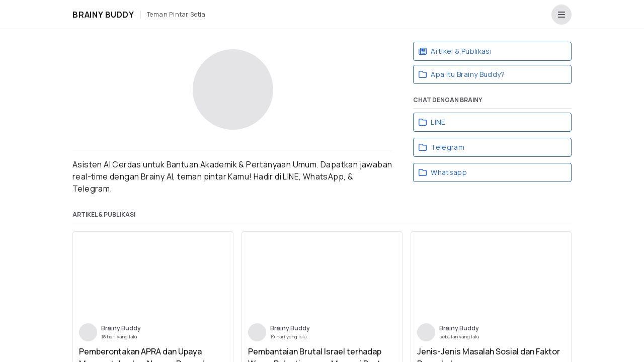Screen dimensions: 644x362
Task: Click the folder icon next to Whatsapp
Action: point(423,172)
